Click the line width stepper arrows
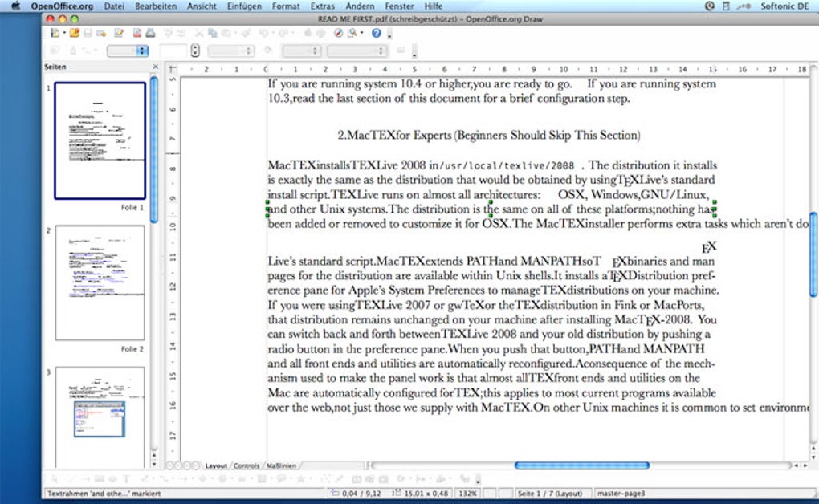Viewport: 819px width, 504px height. click(x=195, y=51)
